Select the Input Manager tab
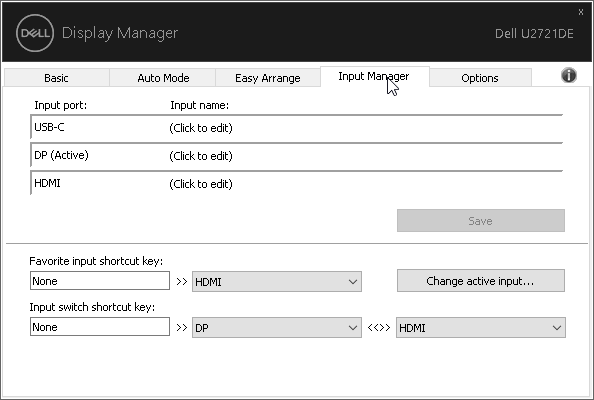This screenshot has width=594, height=400. 374,77
